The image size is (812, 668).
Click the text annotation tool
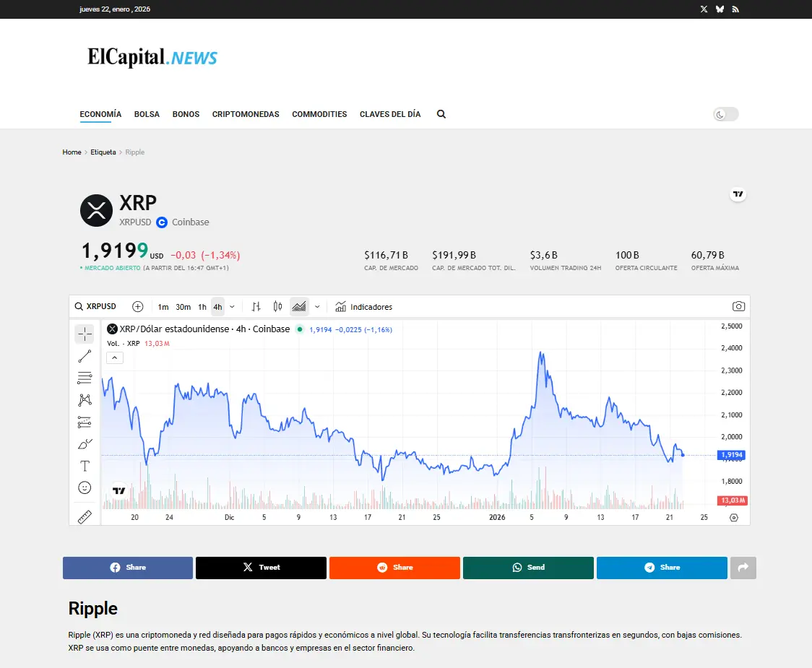pyautogui.click(x=85, y=466)
